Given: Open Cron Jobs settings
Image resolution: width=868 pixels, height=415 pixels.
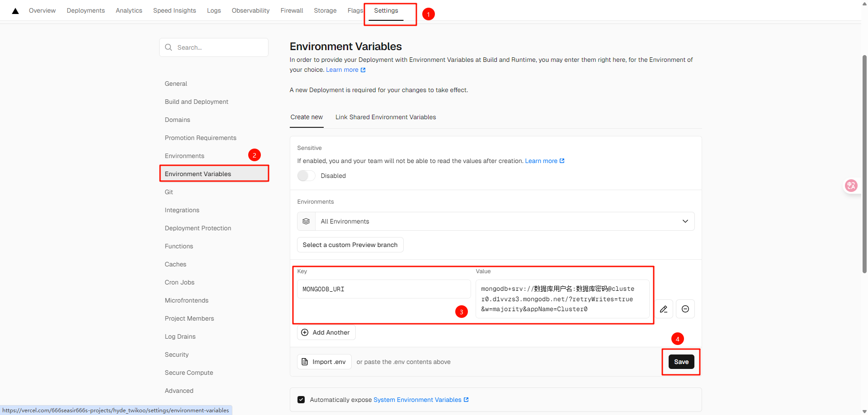Looking at the screenshot, I should click(179, 282).
